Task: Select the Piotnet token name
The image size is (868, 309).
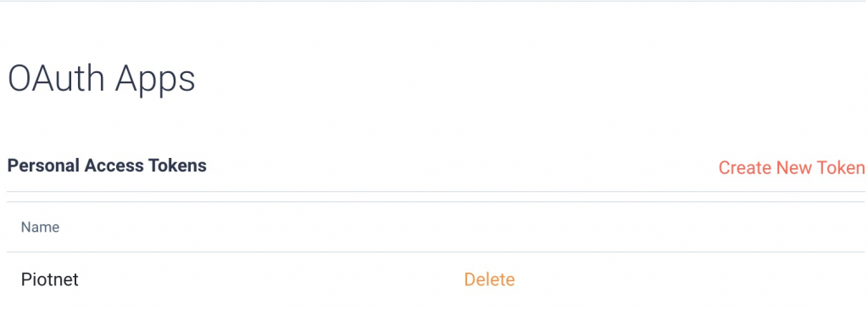Action: (50, 279)
